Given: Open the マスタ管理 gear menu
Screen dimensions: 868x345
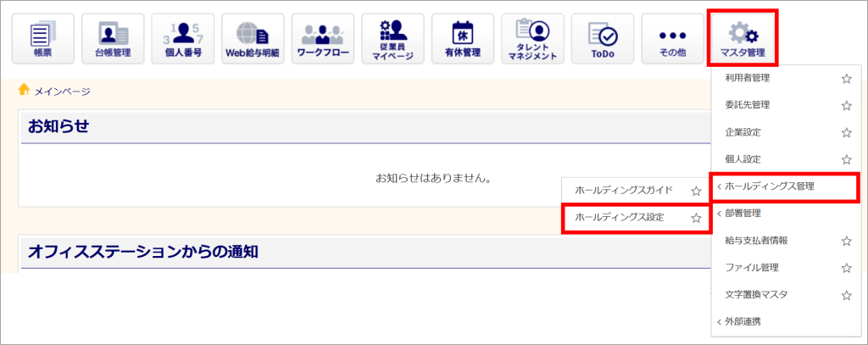Looking at the screenshot, I should 743,39.
